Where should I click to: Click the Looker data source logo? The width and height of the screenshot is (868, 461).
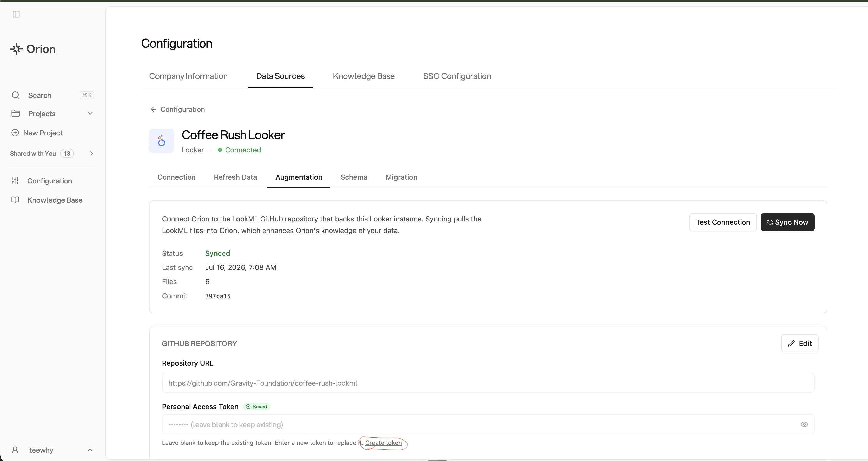pyautogui.click(x=161, y=141)
